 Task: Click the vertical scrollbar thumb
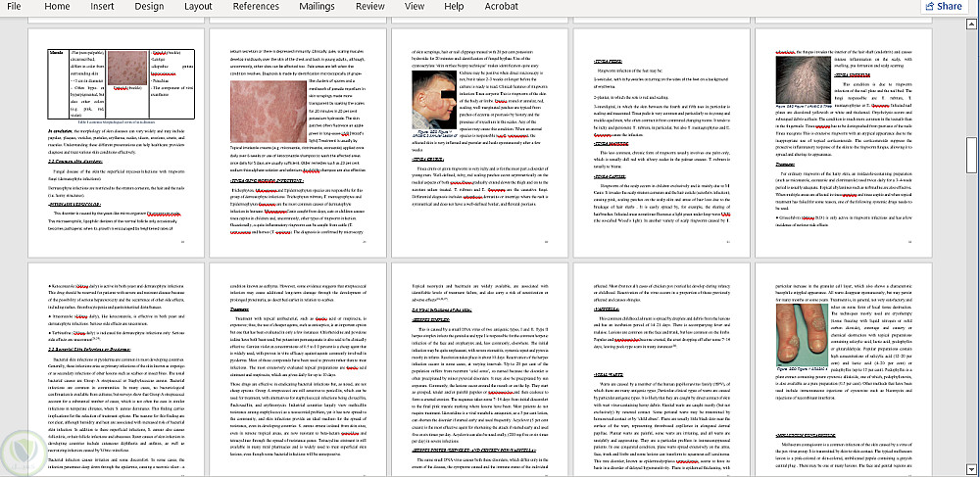point(970,156)
